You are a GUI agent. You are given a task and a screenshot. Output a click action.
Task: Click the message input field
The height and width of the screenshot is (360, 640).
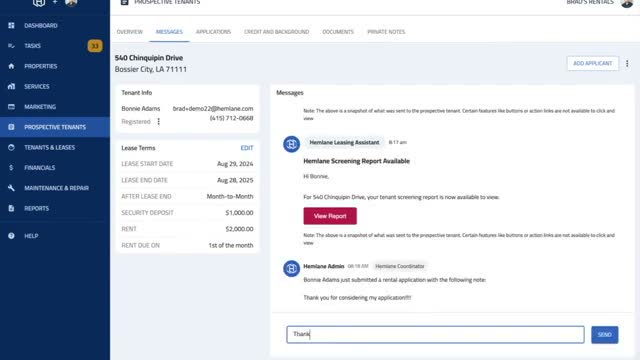(435, 334)
